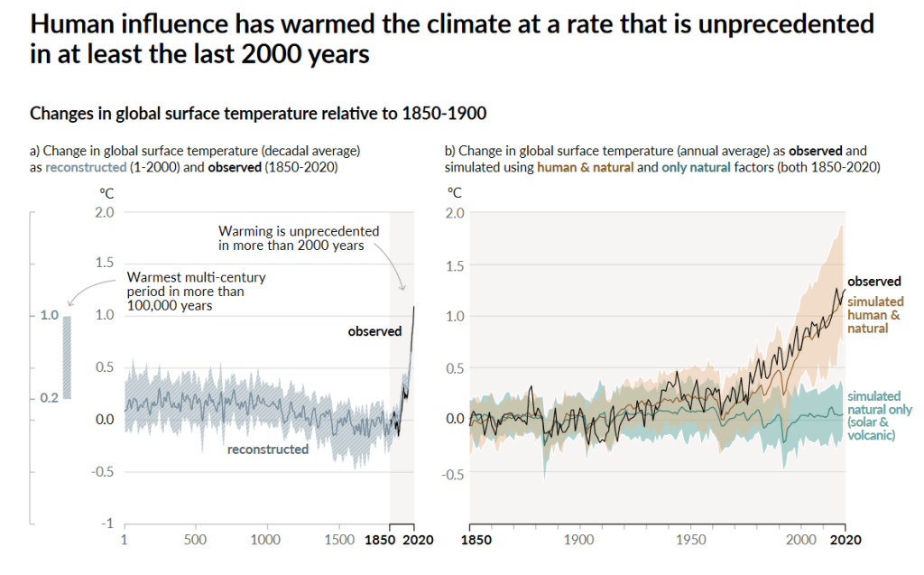Image resolution: width=924 pixels, height=575 pixels.
Task: Click the 0.2 label beside the hatched bar
Action: click(x=49, y=398)
